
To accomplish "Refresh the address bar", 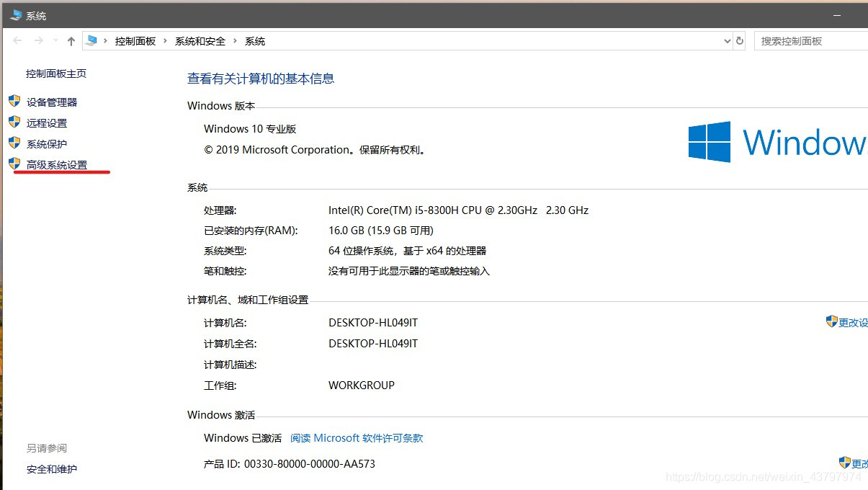I will 740,41.
